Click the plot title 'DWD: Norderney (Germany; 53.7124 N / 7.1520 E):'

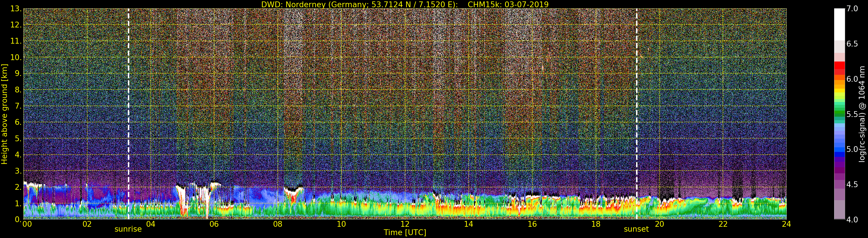pyautogui.click(x=359, y=4)
